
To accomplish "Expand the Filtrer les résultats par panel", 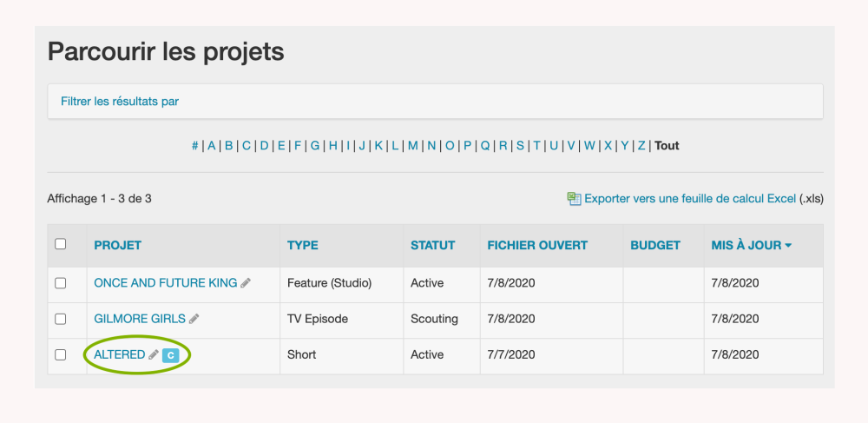I will (x=120, y=102).
